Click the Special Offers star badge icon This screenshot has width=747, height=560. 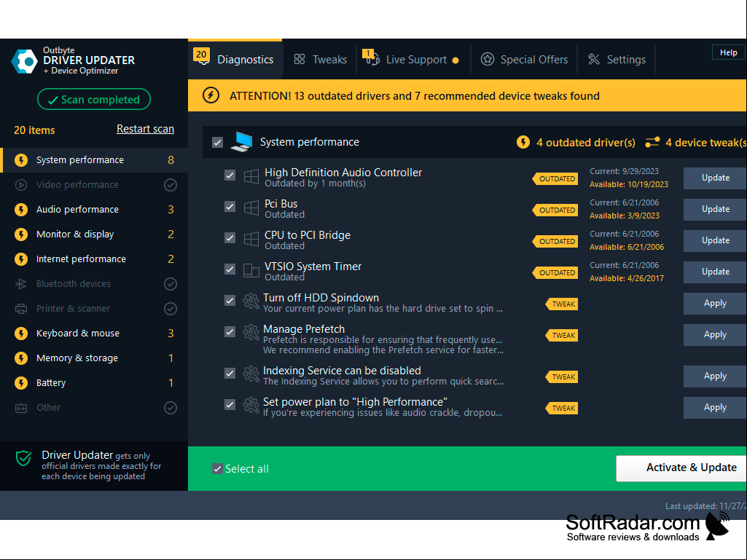488,59
